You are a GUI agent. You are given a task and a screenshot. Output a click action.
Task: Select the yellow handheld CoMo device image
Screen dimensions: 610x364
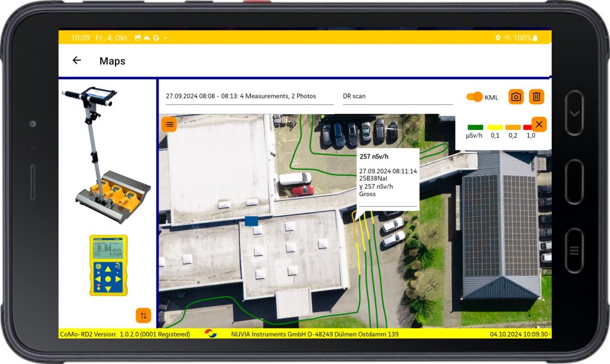[x=108, y=265]
